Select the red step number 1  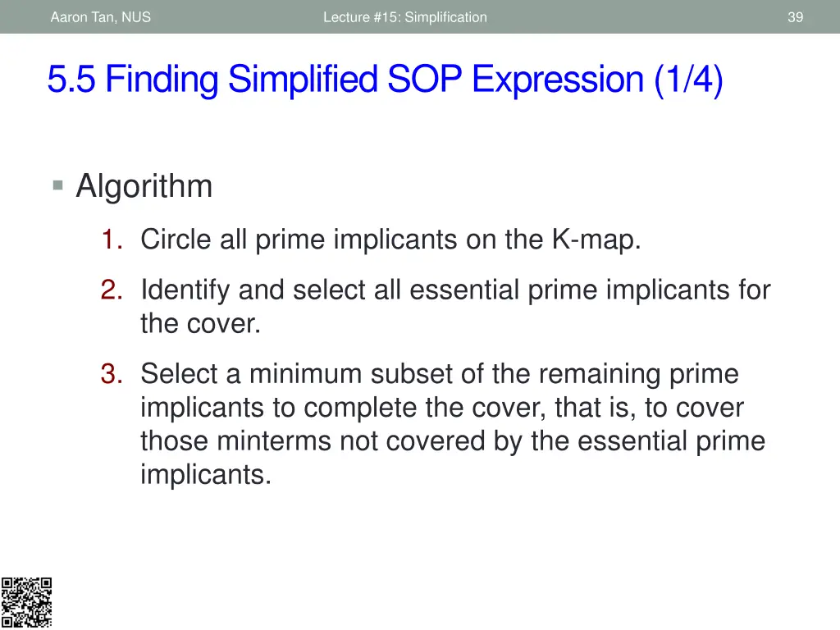[112, 239]
